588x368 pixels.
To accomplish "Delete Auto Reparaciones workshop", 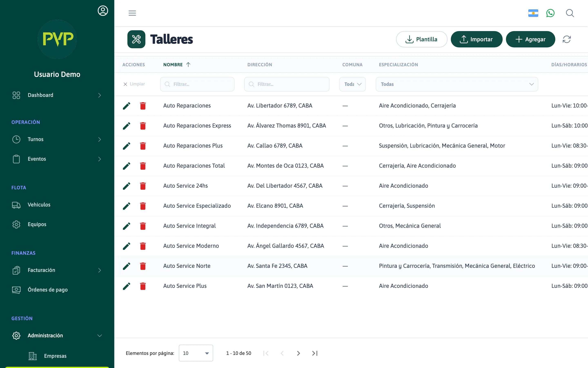I will point(143,106).
